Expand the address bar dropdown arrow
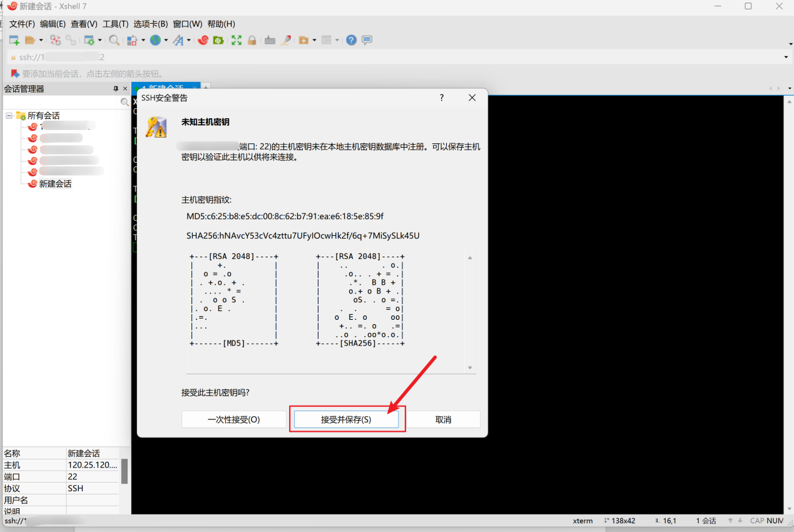 pos(786,57)
